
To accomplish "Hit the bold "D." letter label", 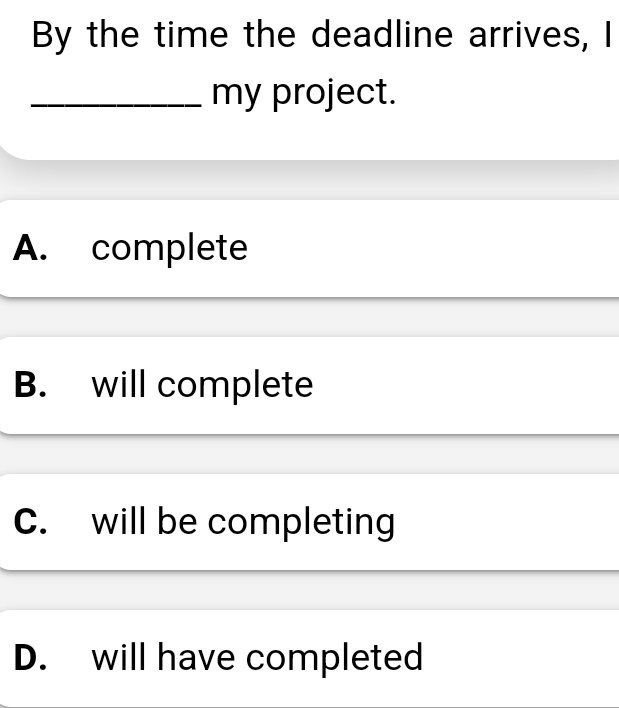I will click(34, 658).
